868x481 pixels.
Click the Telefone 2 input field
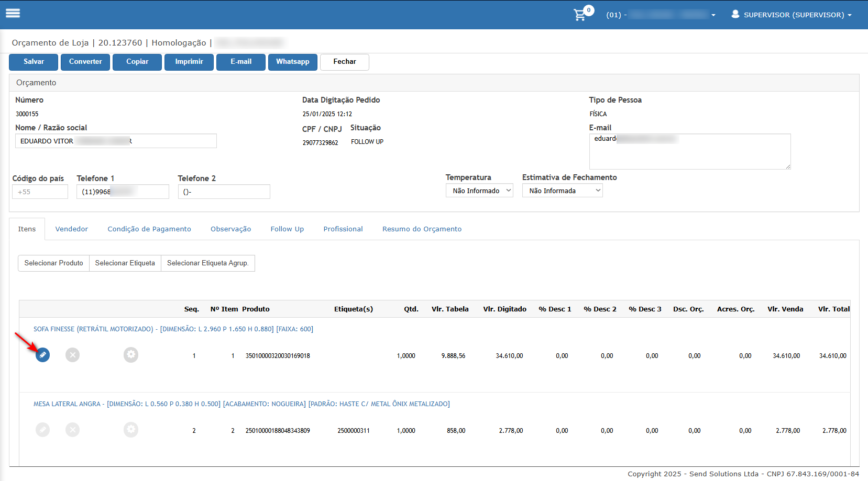[224, 192]
